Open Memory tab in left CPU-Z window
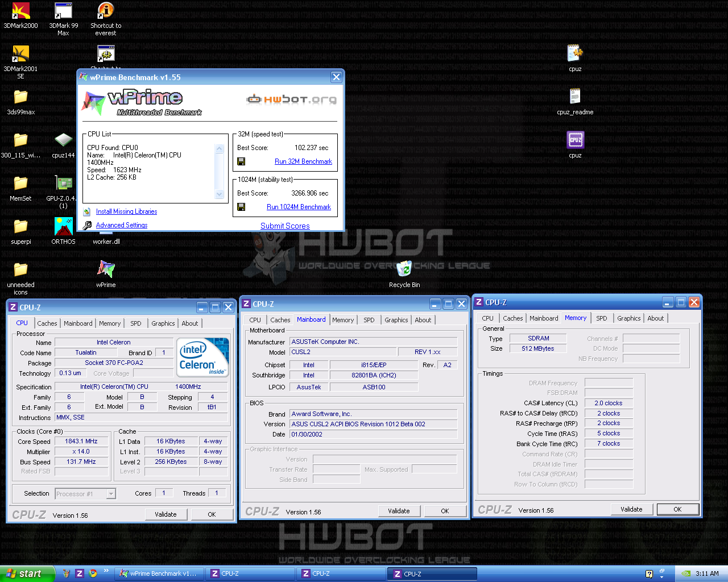This screenshot has width=728, height=582. 110,323
